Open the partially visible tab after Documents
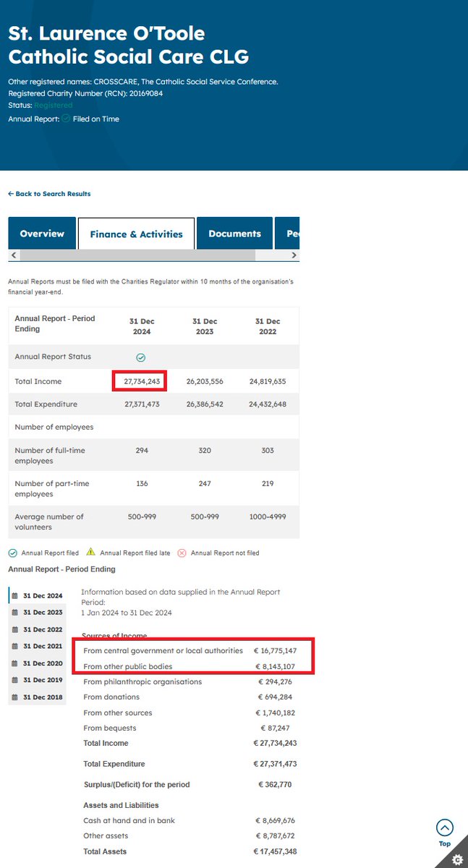468x868 pixels. pyautogui.click(x=287, y=234)
